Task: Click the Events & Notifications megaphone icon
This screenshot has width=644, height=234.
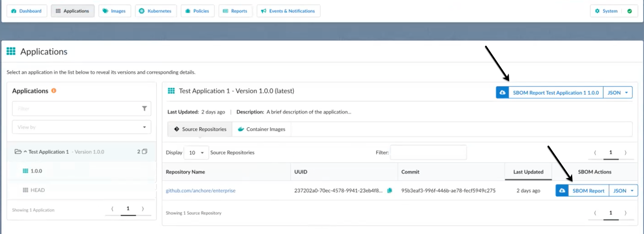Action: (263, 11)
